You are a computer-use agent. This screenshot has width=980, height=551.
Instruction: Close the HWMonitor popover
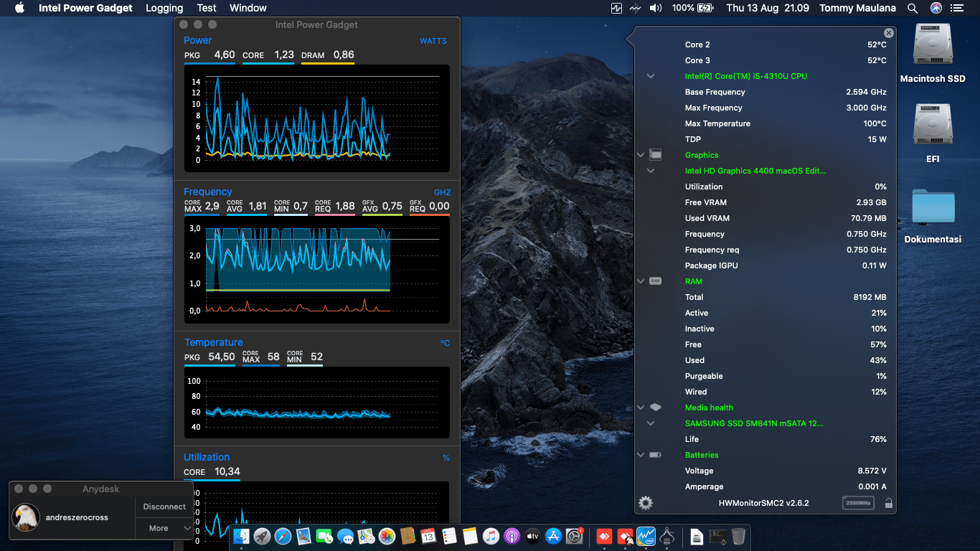[x=889, y=33]
